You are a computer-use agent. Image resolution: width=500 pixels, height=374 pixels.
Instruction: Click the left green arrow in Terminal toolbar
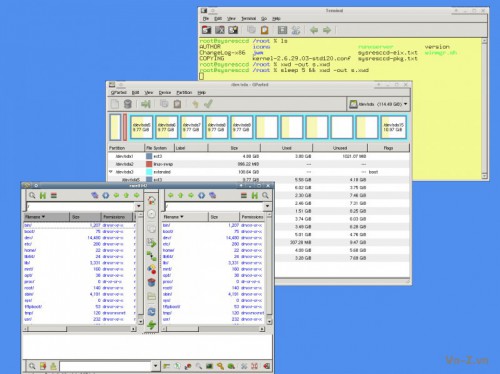[314, 30]
